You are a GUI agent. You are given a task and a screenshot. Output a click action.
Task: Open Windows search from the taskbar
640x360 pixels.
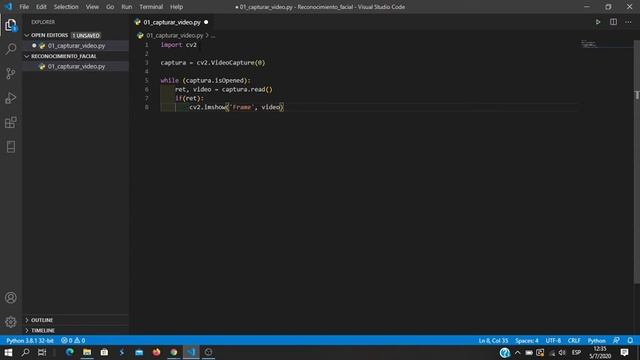coord(25,352)
